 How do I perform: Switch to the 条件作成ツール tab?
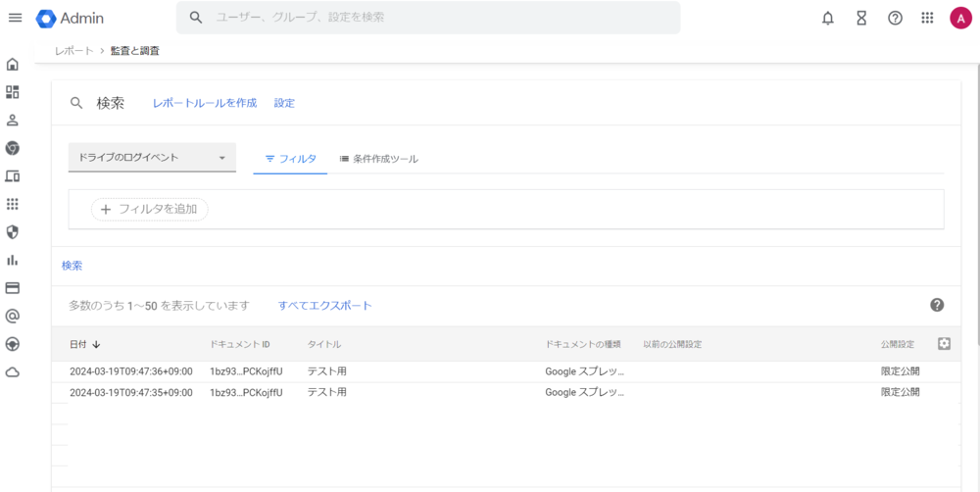378,159
